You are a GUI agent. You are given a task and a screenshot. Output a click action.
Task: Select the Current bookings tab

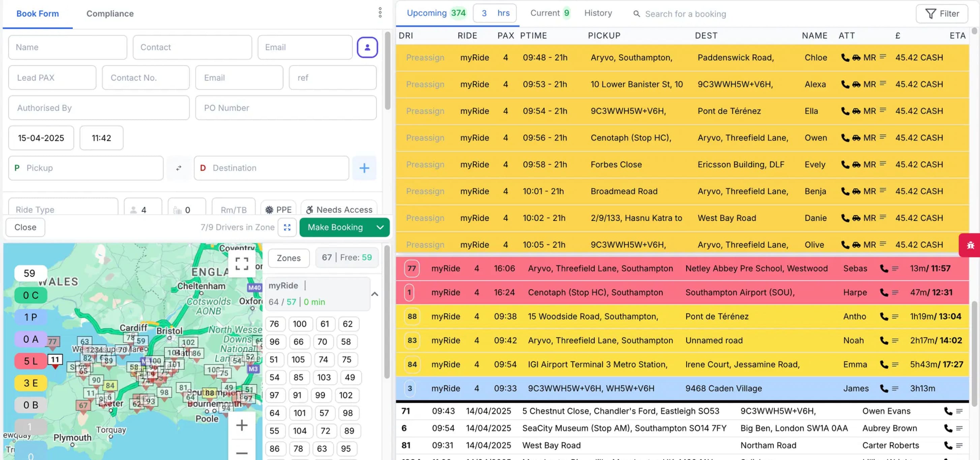(550, 13)
